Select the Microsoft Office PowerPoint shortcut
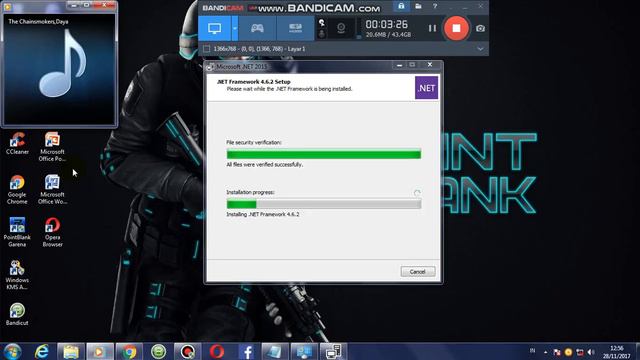 pos(52,147)
